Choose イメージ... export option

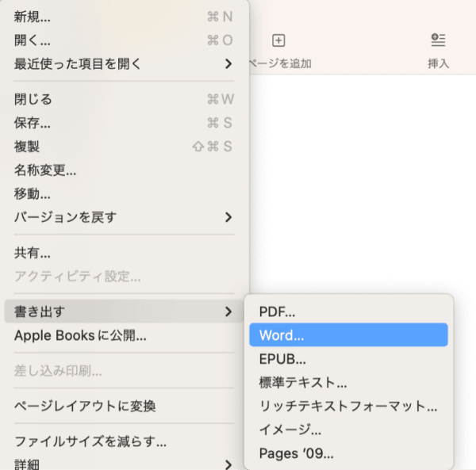(348, 430)
